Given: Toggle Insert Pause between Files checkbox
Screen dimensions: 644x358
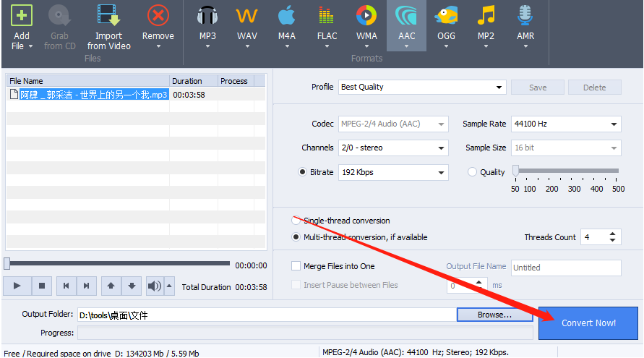Looking at the screenshot, I should click(296, 285).
